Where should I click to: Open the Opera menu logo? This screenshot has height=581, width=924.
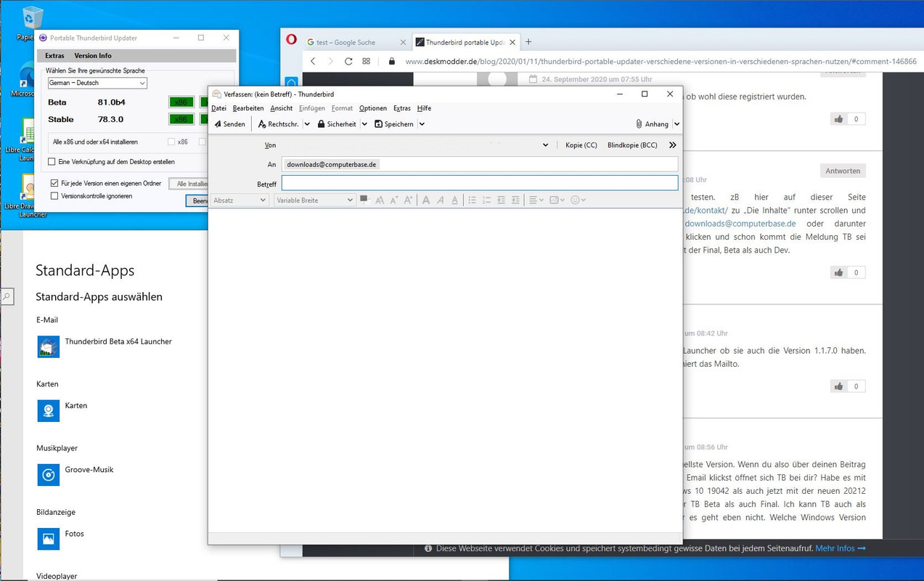[292, 41]
